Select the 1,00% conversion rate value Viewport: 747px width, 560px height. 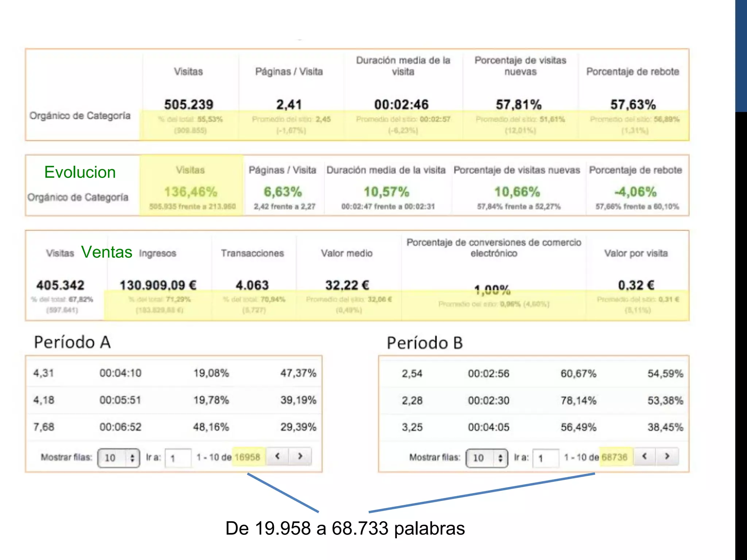492,290
